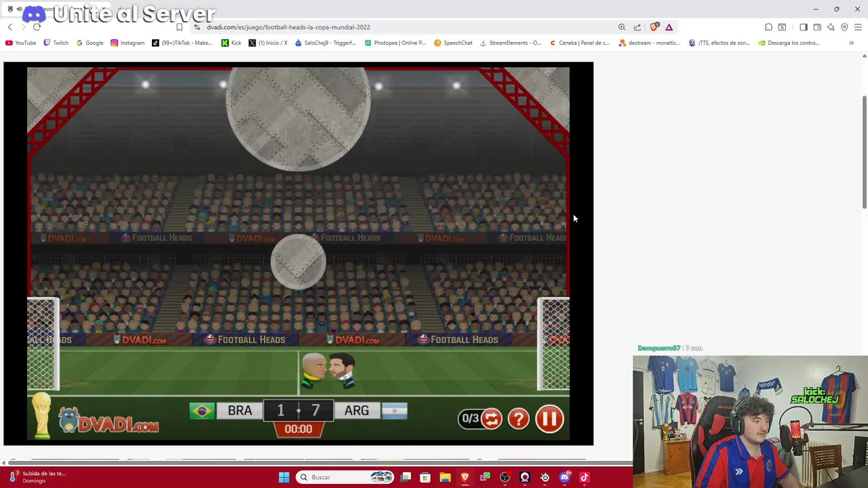Open Instagram bookmark

pyautogui.click(x=127, y=43)
